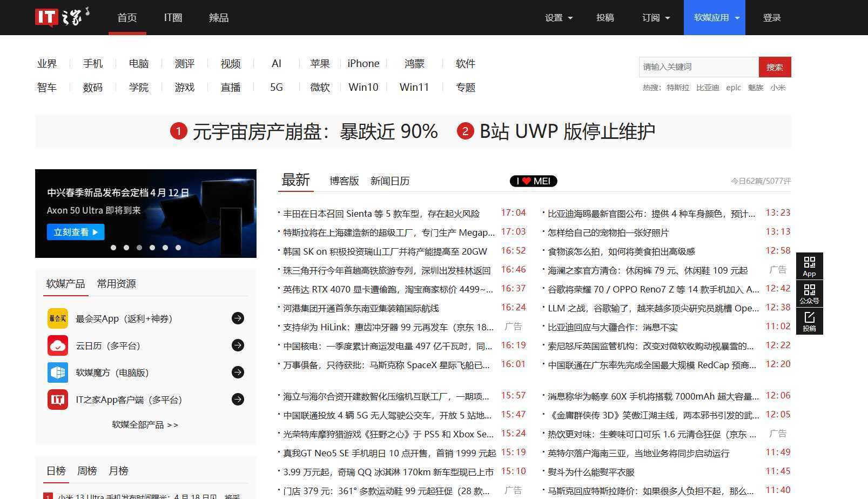Image resolution: width=868 pixels, height=499 pixels.
Task: Open the 公众号 QR code icon
Action: click(x=809, y=294)
